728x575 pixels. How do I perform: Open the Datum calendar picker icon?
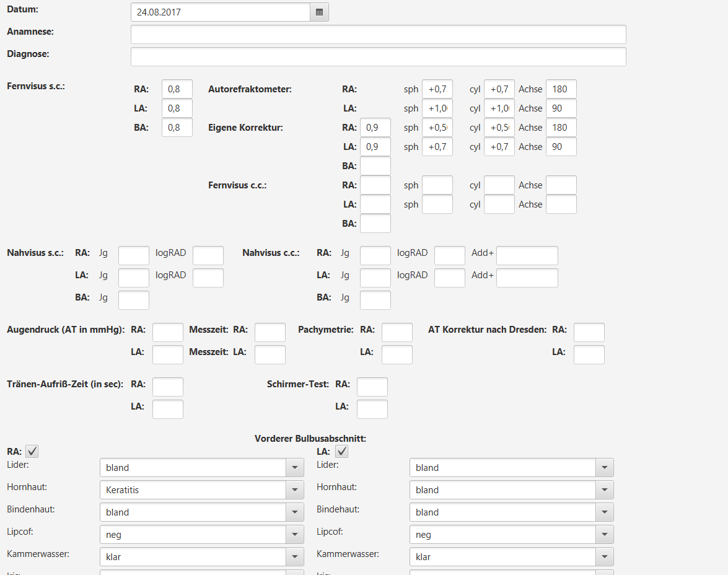pos(319,12)
